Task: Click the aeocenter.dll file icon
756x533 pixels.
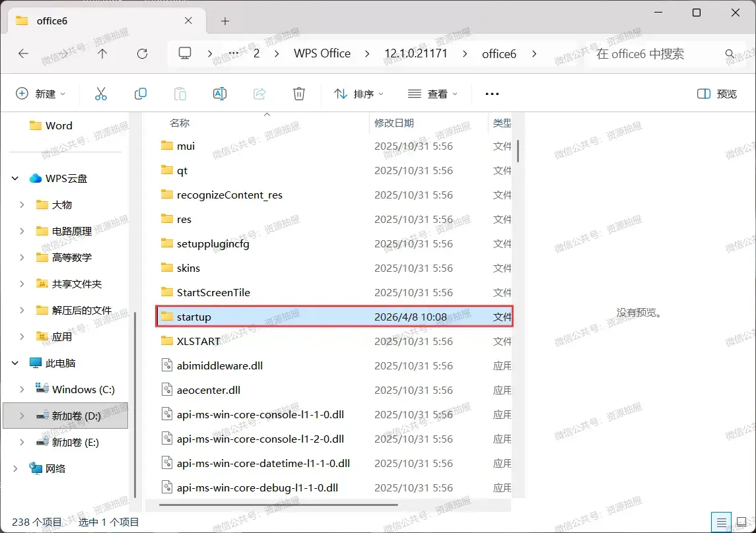Action: point(167,389)
